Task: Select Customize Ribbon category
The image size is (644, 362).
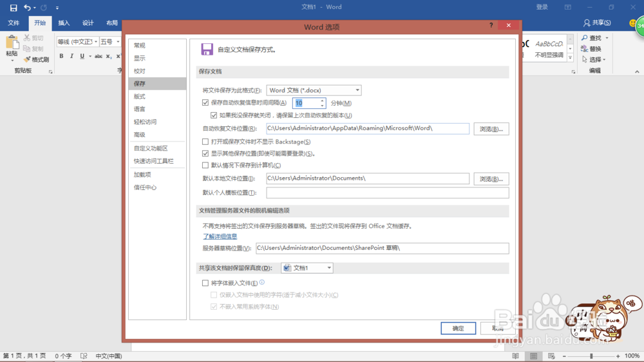Action: [157, 148]
